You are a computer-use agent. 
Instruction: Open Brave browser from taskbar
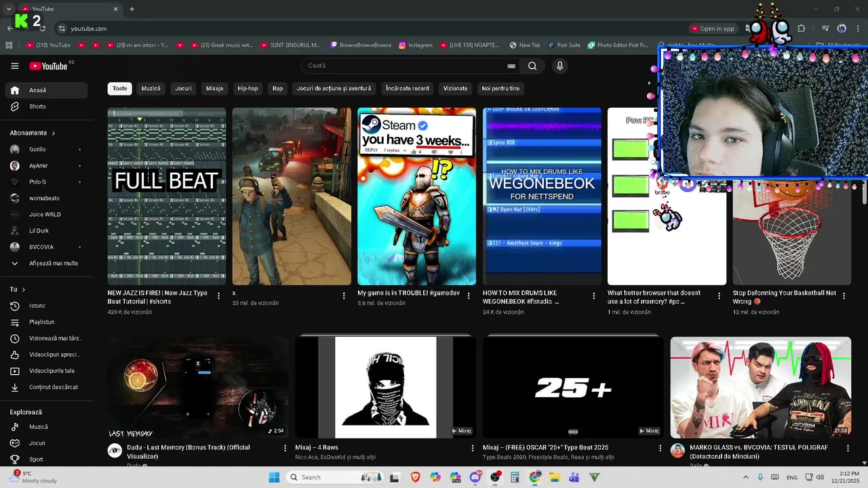(x=414, y=477)
